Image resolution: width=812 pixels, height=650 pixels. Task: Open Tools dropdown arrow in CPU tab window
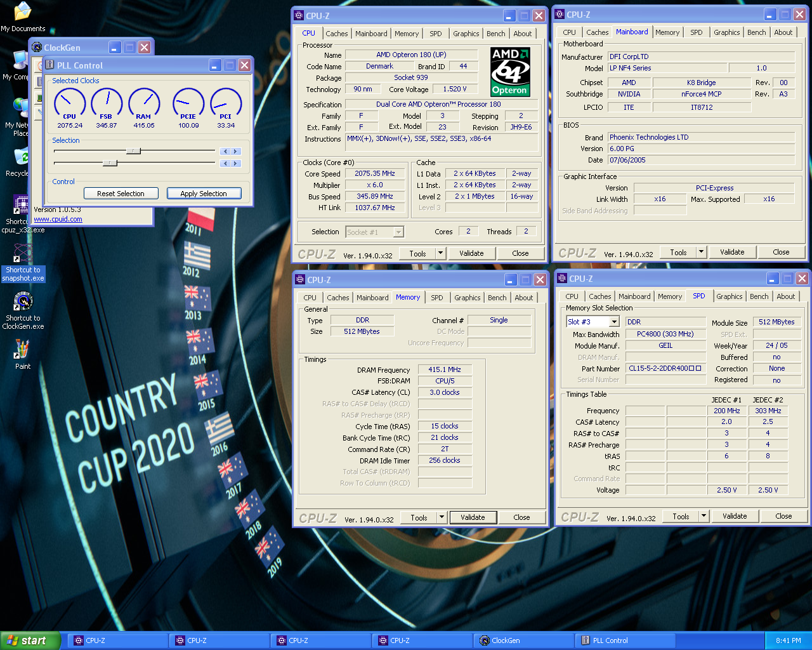point(440,253)
